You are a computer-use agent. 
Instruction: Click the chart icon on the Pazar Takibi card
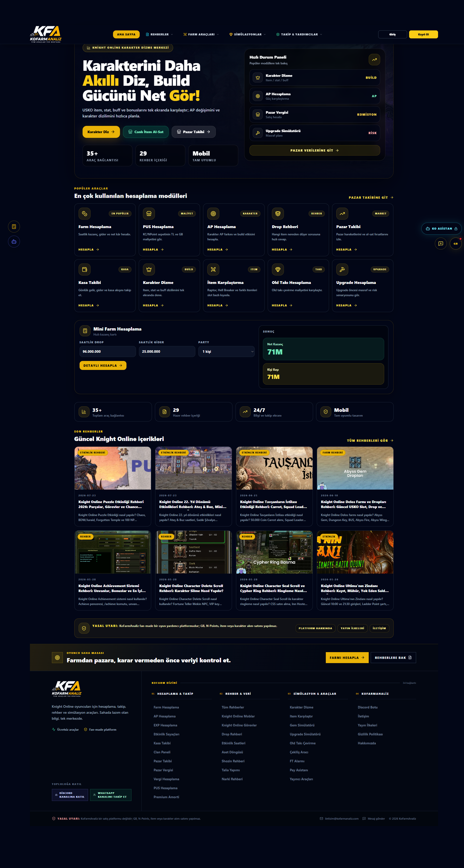(x=342, y=213)
